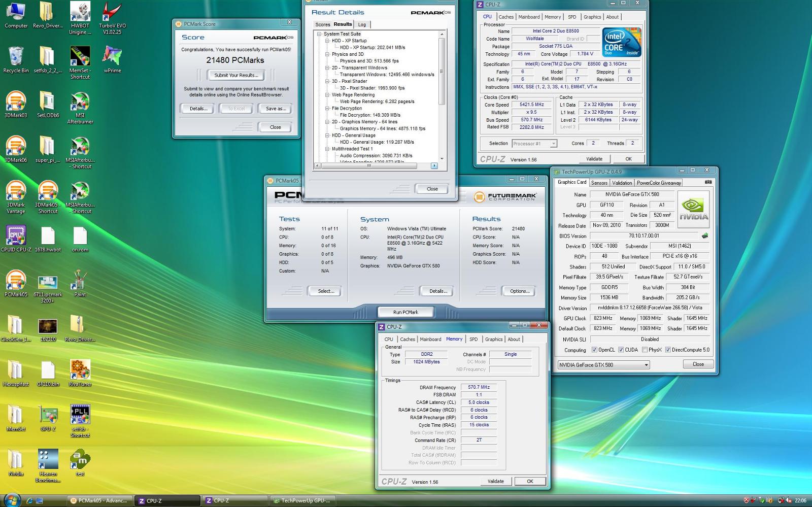
Task: Click Details... in the PCMark Score dialog
Action: [x=198, y=109]
